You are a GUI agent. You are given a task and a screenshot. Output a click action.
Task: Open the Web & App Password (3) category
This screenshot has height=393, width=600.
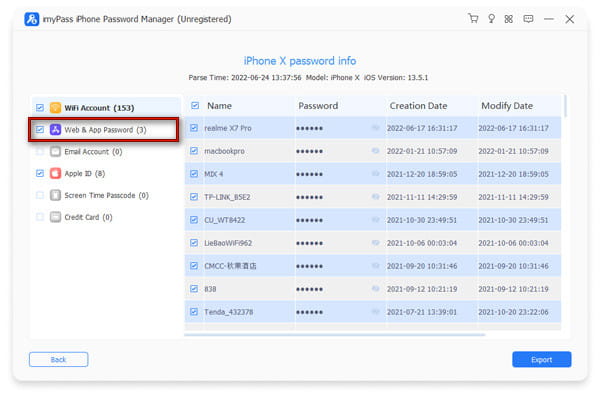coord(105,130)
